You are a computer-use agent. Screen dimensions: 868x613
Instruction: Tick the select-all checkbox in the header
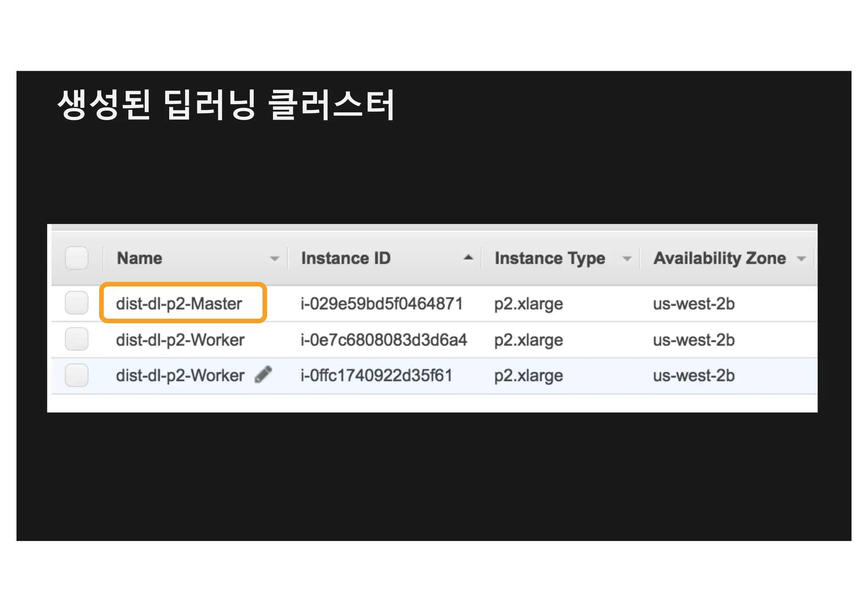pyautogui.click(x=77, y=258)
